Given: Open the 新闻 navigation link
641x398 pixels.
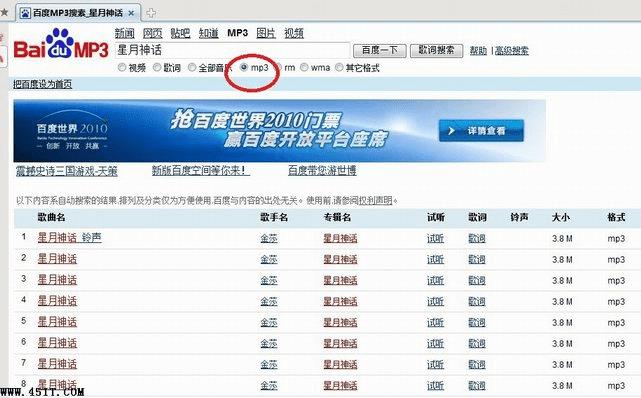Looking at the screenshot, I should 125,33.
